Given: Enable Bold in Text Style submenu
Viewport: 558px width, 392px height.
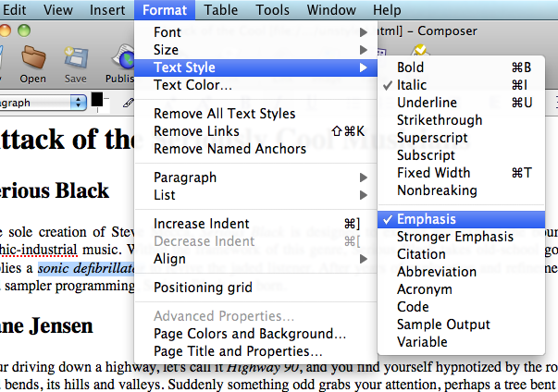Looking at the screenshot, I should [412, 67].
